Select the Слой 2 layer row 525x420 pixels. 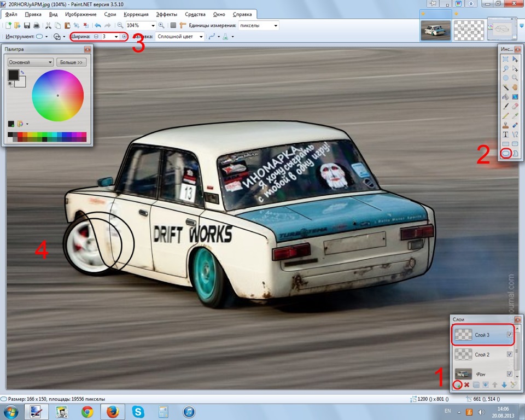tap(482, 354)
